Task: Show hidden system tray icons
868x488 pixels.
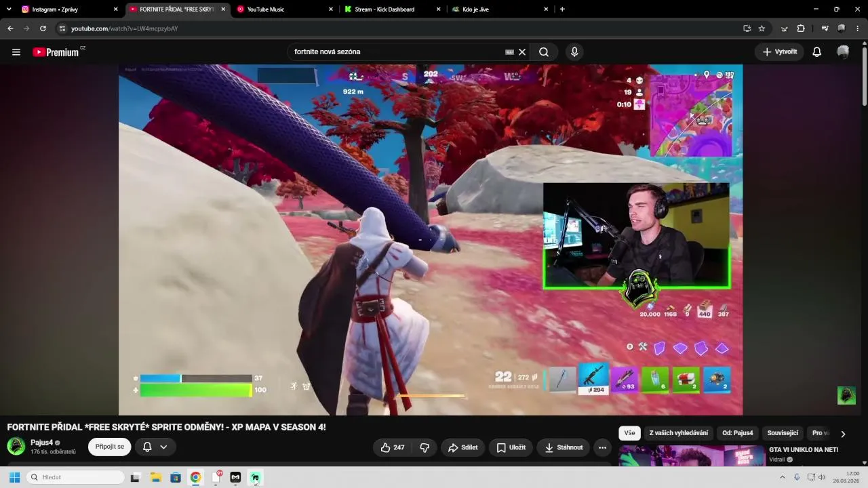Action: click(783, 477)
